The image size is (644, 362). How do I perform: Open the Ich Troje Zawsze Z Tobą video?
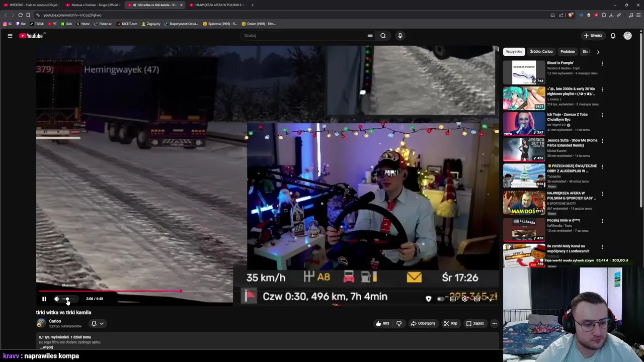(524, 123)
